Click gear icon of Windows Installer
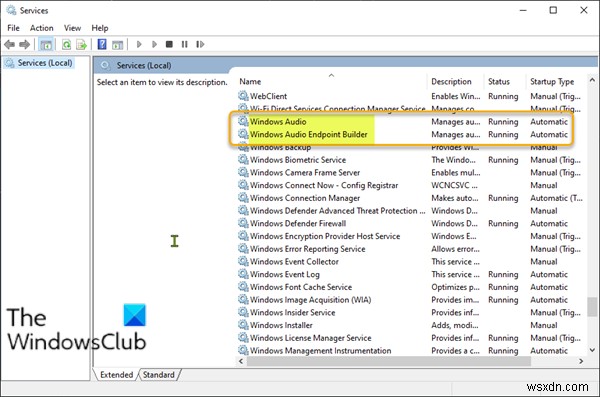 [243, 325]
